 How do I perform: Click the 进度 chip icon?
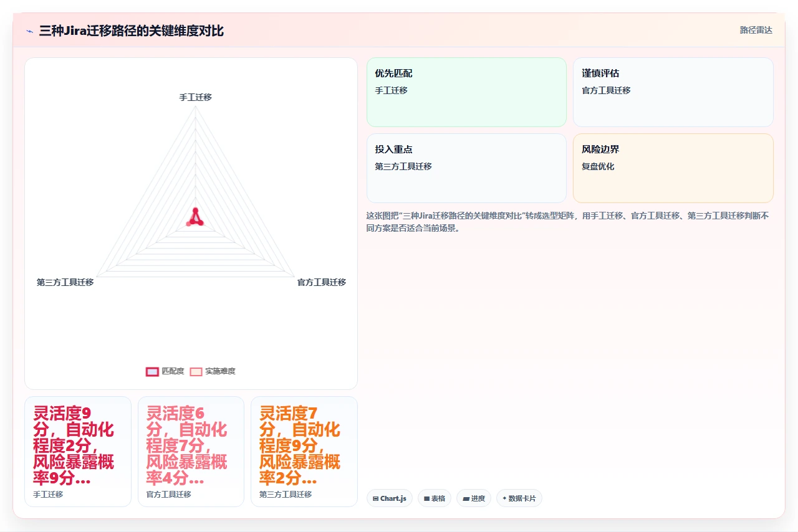tap(466, 498)
